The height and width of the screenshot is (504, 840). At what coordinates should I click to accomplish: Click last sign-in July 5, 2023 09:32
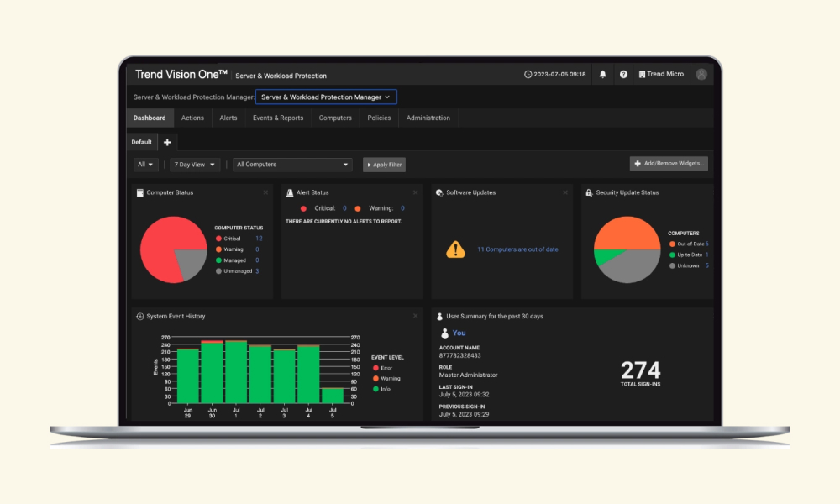click(x=464, y=395)
